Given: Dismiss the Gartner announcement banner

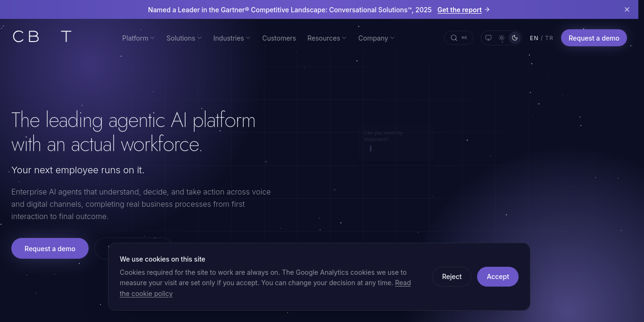Looking at the screenshot, I should (x=627, y=9).
